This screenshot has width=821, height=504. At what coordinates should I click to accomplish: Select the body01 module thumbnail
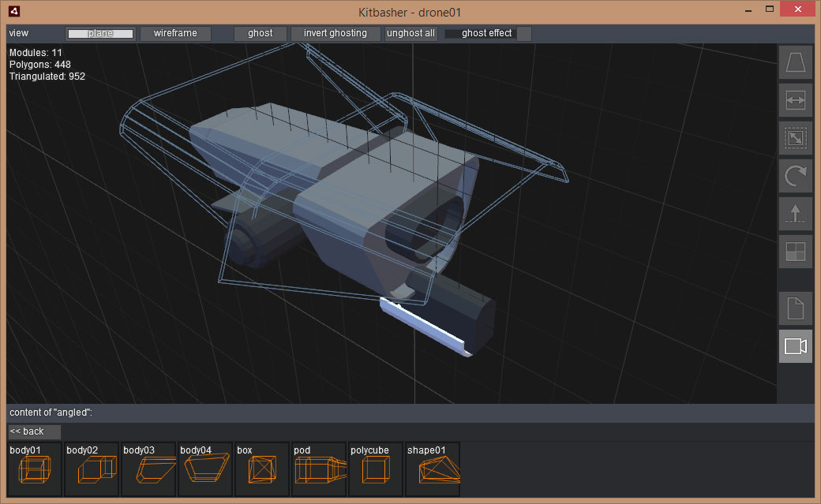(36, 469)
